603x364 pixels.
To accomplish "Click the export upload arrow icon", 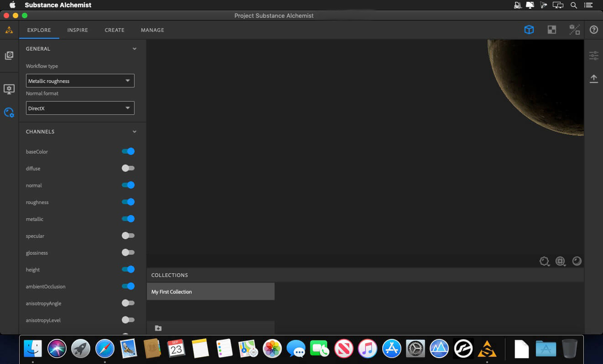I will pyautogui.click(x=593, y=78).
